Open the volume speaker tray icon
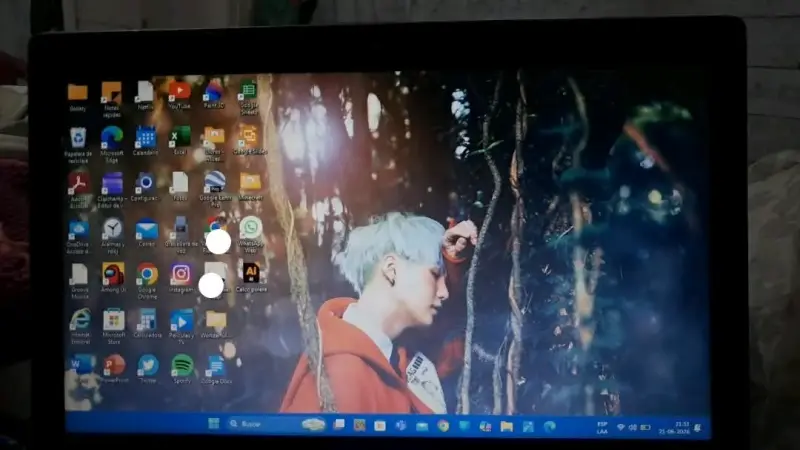This screenshot has width=800, height=450. coord(633,427)
